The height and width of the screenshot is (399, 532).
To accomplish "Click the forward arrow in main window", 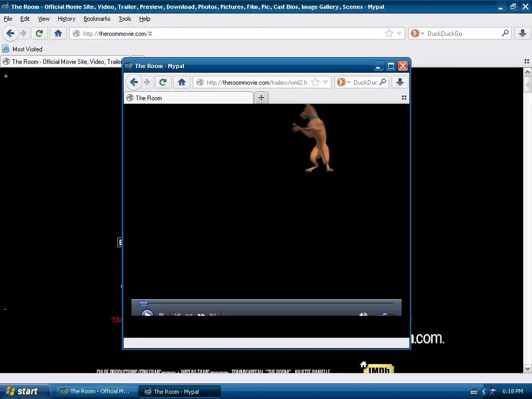I will tap(23, 33).
